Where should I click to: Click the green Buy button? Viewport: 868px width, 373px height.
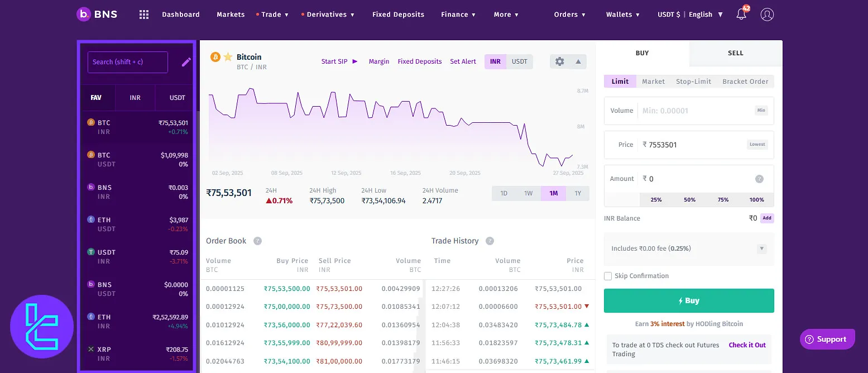pos(688,300)
